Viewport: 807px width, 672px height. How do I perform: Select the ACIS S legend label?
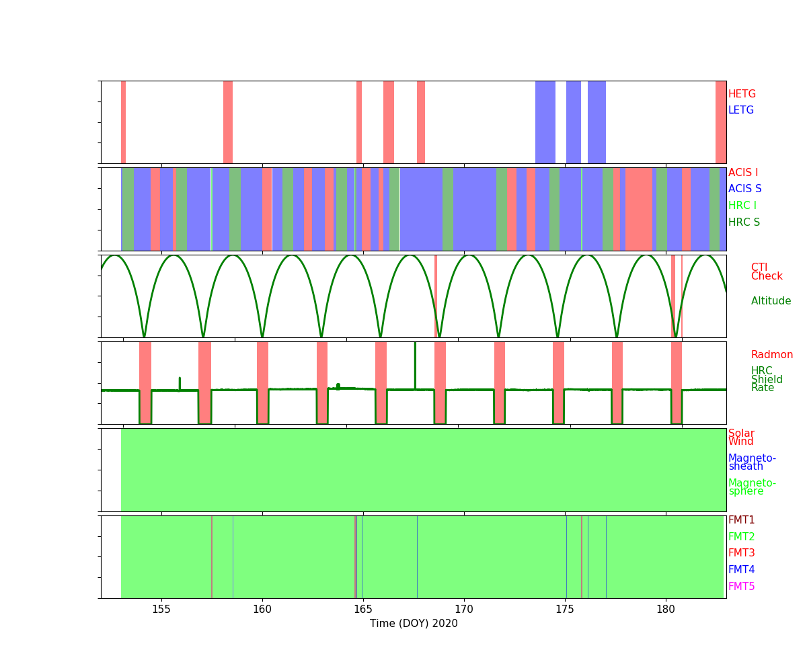pos(744,189)
